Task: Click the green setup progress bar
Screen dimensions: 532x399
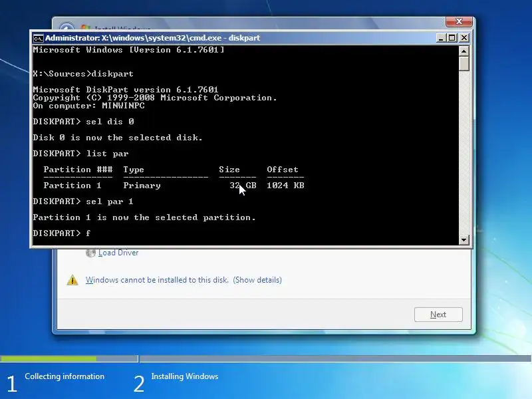Action: [48, 358]
